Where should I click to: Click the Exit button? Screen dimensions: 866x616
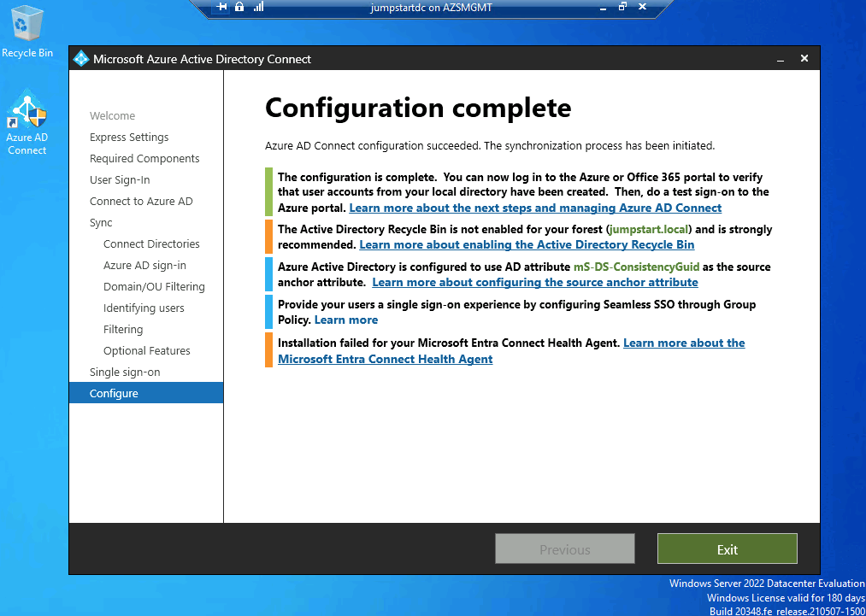(x=728, y=549)
